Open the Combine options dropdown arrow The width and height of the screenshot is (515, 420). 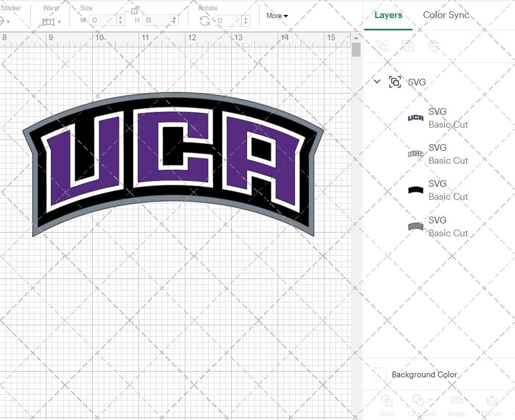(x=430, y=400)
